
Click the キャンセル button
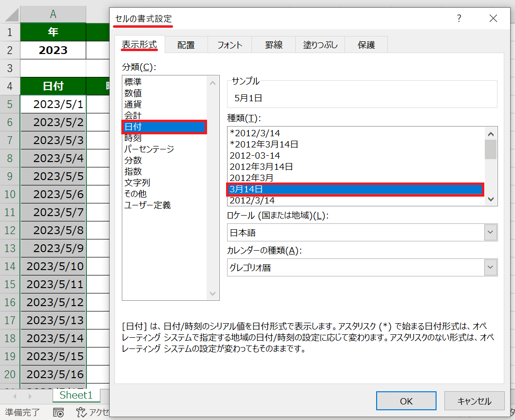(x=474, y=401)
